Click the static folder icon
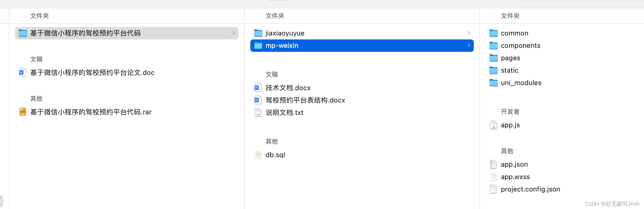The height and width of the screenshot is (209, 644). click(494, 70)
